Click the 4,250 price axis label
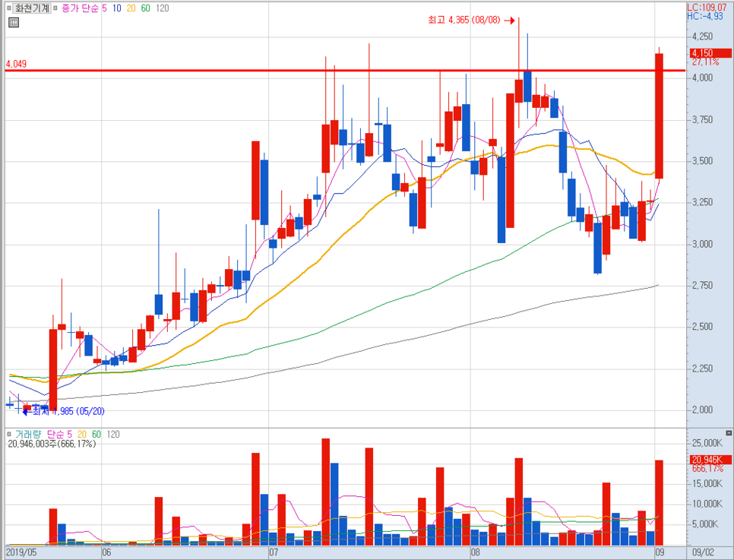Screen dimensions: 734x560 click(x=702, y=36)
